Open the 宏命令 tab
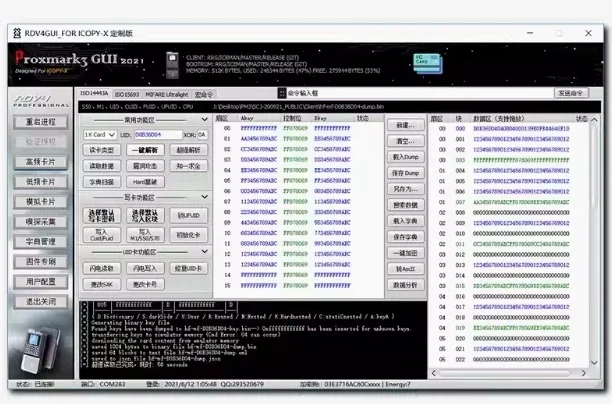Viewport: 612px width, 404px height. [204, 94]
